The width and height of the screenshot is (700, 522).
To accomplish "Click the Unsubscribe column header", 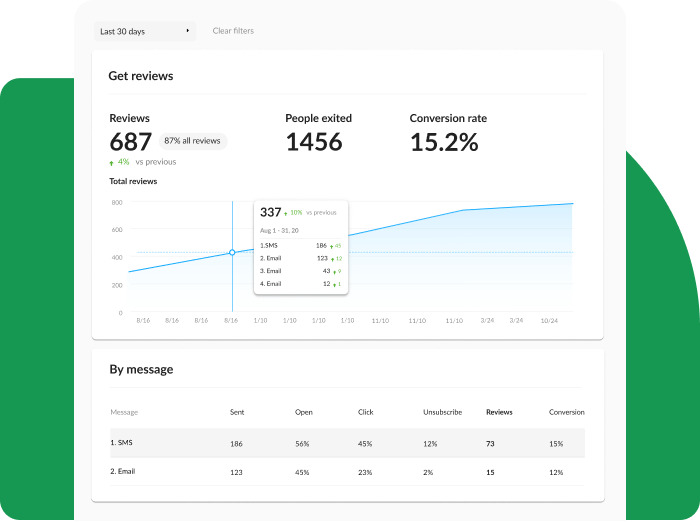I will (442, 412).
